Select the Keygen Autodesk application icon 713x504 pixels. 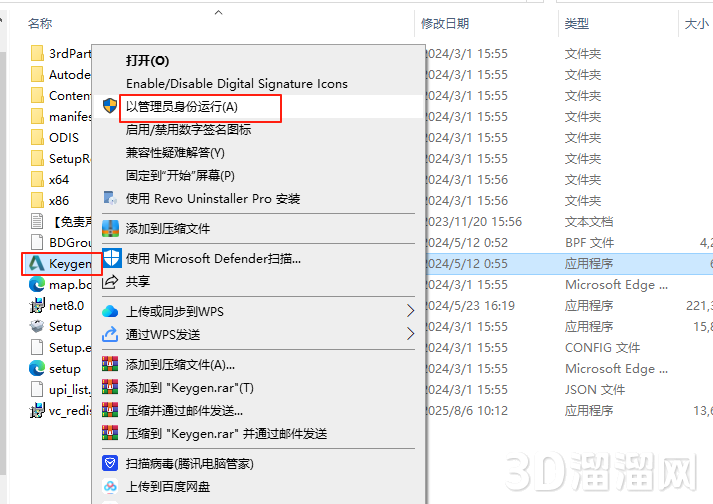(x=37, y=263)
